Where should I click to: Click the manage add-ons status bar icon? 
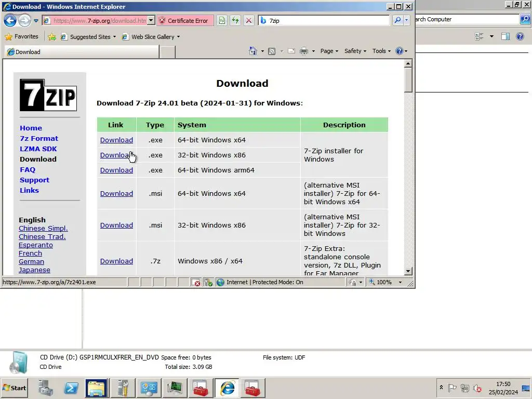[208, 282]
